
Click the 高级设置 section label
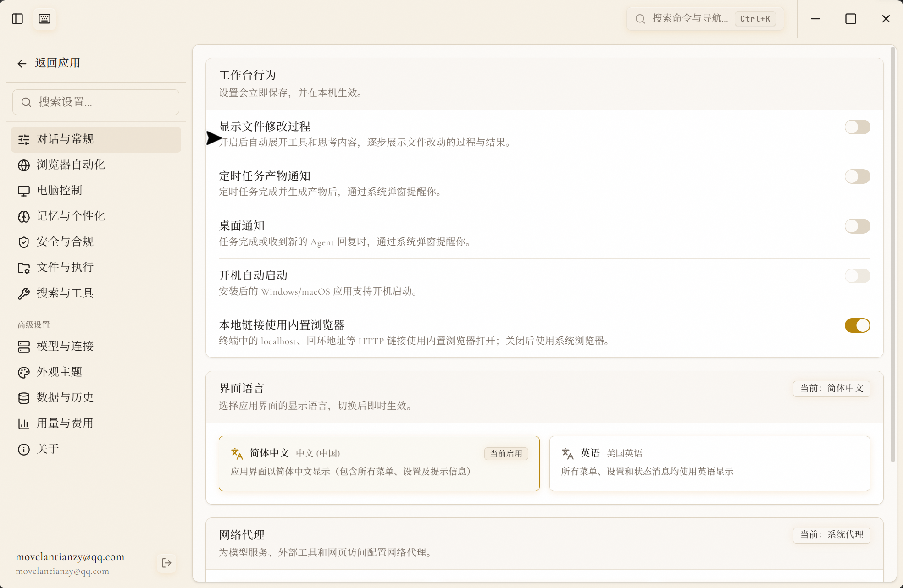tap(33, 325)
